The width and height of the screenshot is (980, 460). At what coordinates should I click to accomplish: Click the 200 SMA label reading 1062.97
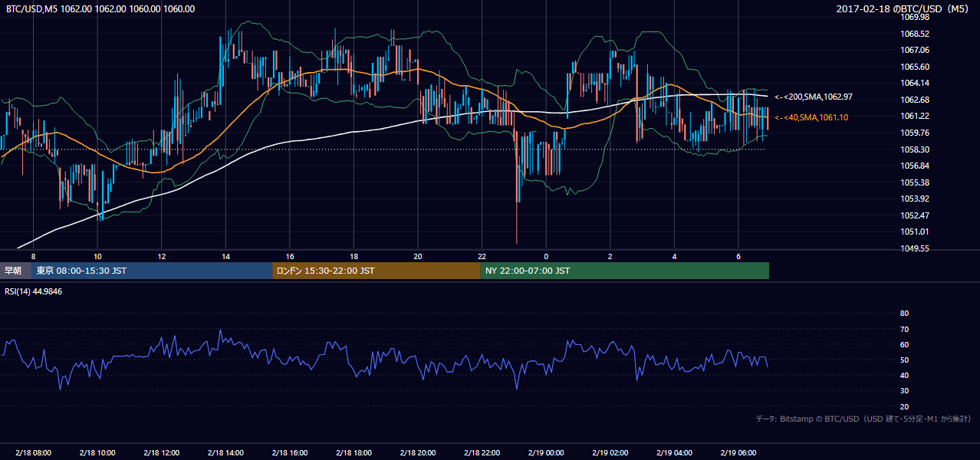click(814, 97)
